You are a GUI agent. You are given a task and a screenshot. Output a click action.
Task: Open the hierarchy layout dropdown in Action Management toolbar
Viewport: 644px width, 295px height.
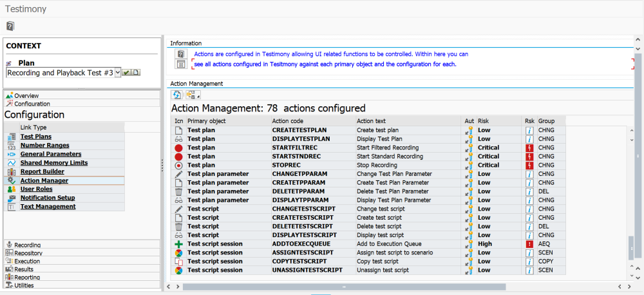[193, 95]
